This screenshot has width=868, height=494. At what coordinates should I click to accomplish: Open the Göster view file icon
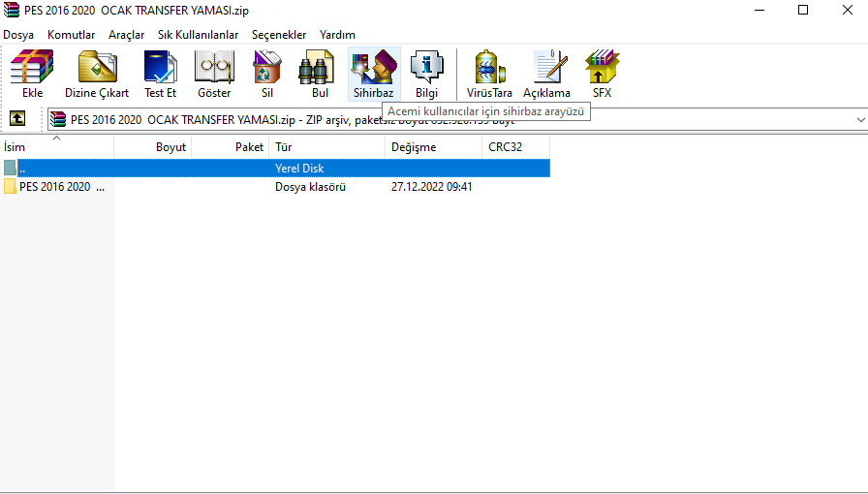point(214,67)
